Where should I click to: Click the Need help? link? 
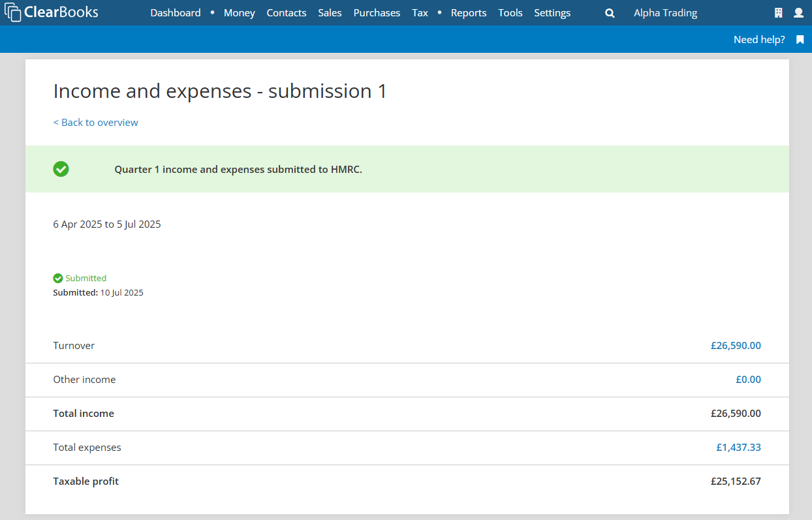[x=759, y=40]
